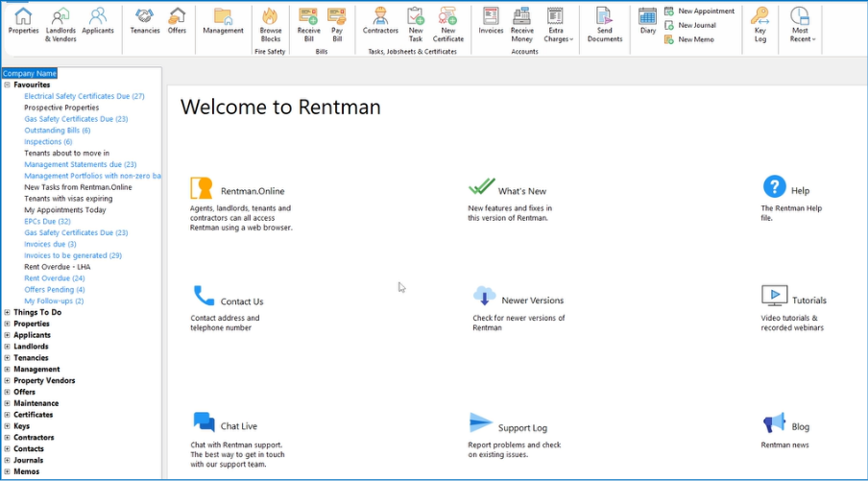Select New Tasks from Rentman.Online

point(78,187)
